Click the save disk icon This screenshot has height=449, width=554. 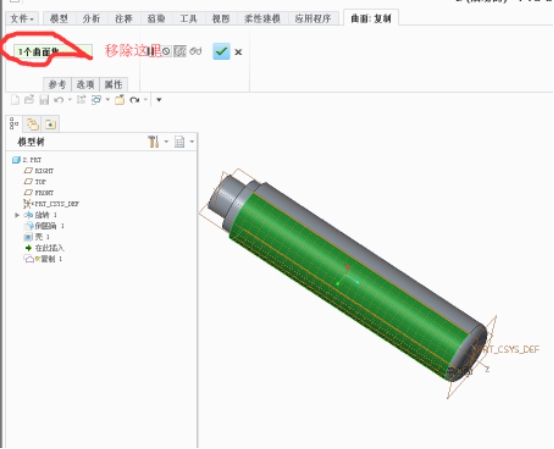click(x=44, y=100)
